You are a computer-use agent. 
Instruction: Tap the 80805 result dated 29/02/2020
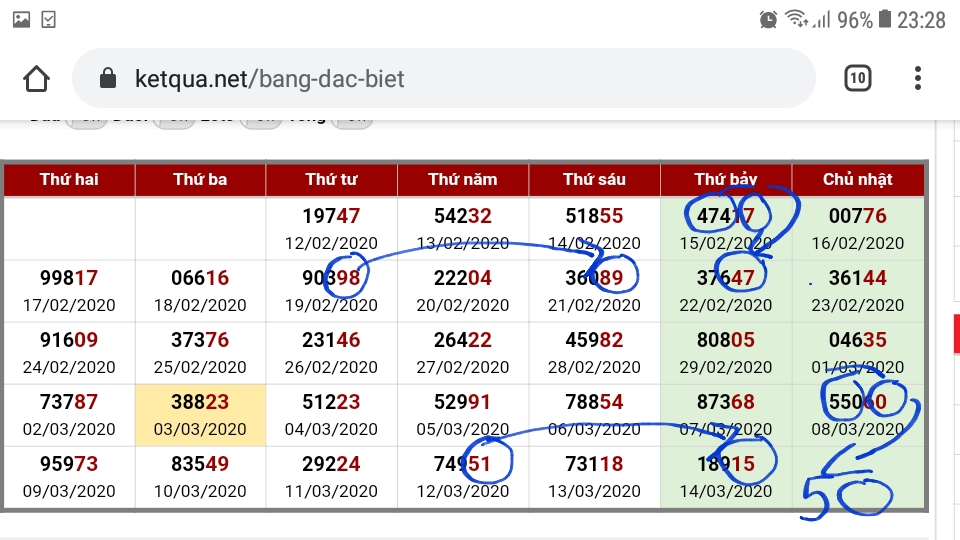pos(726,353)
